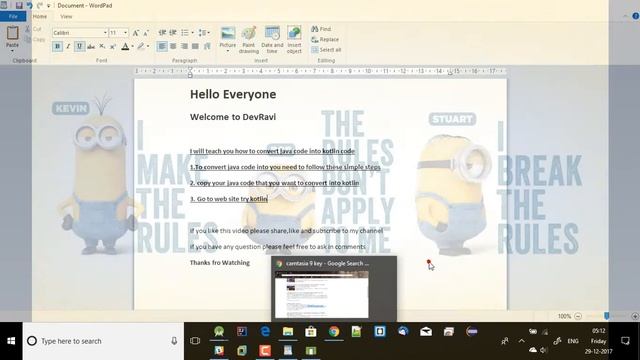Justify the paragraph text
This screenshot has height=360, width=640.
click(196, 47)
